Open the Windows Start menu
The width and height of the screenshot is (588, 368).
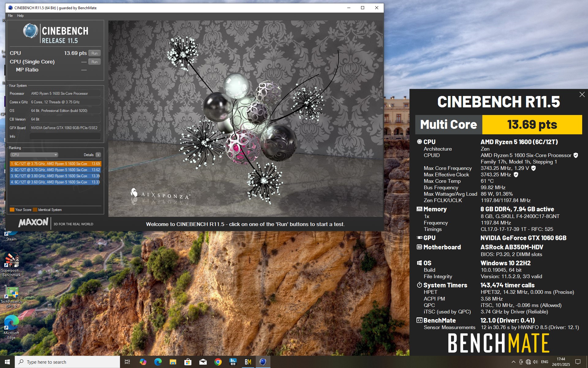(x=7, y=362)
